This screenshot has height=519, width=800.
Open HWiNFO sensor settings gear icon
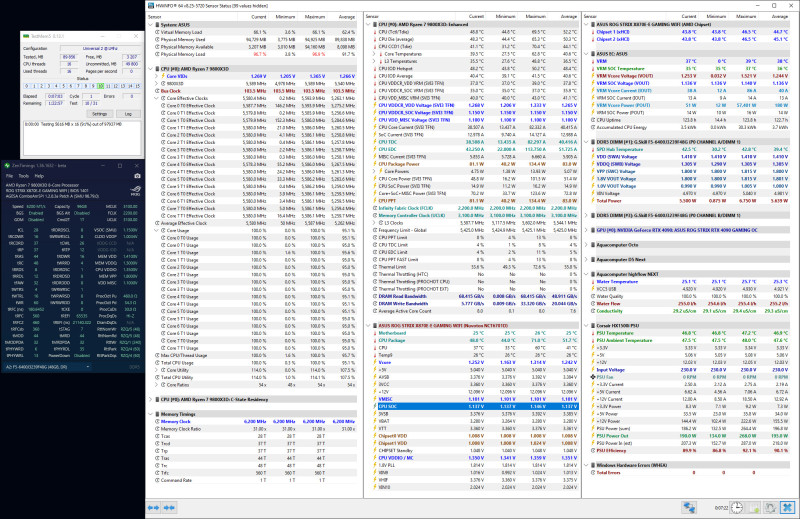point(770,507)
